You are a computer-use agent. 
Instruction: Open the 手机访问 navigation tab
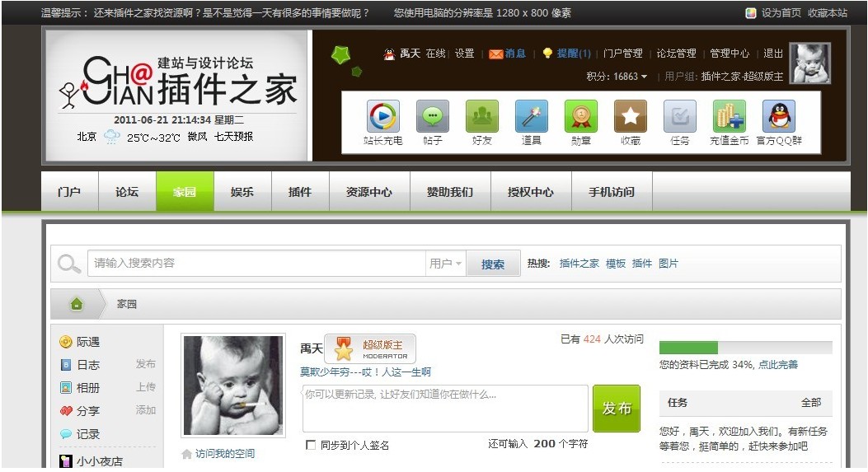[612, 191]
